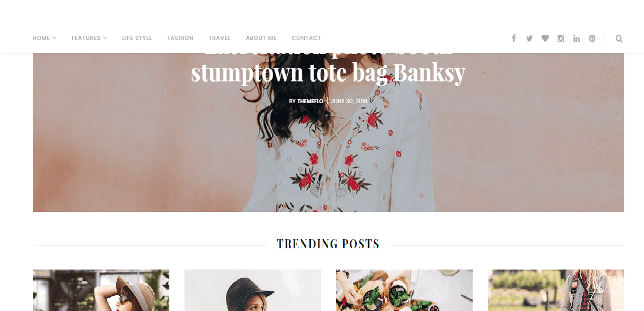Open the girl in black cap thumbnail
The width and height of the screenshot is (644, 311).
click(253, 290)
